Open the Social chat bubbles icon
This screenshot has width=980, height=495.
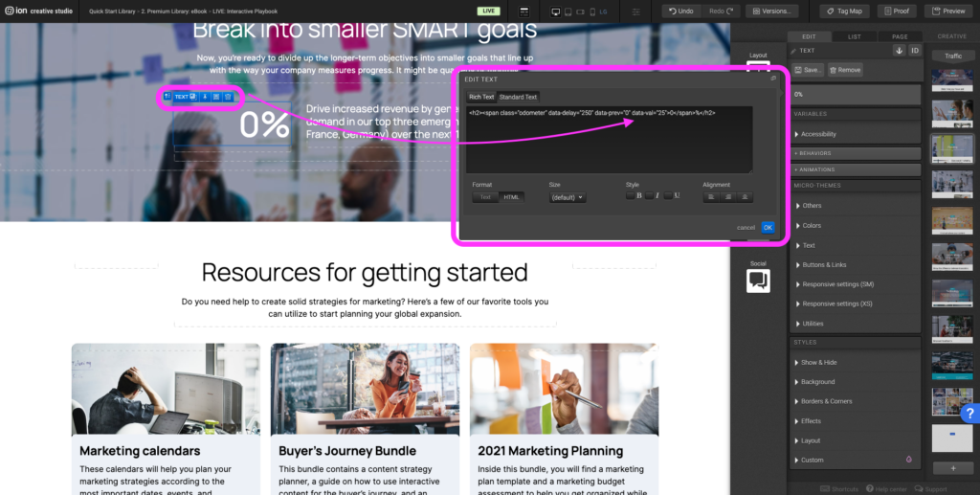coord(758,281)
